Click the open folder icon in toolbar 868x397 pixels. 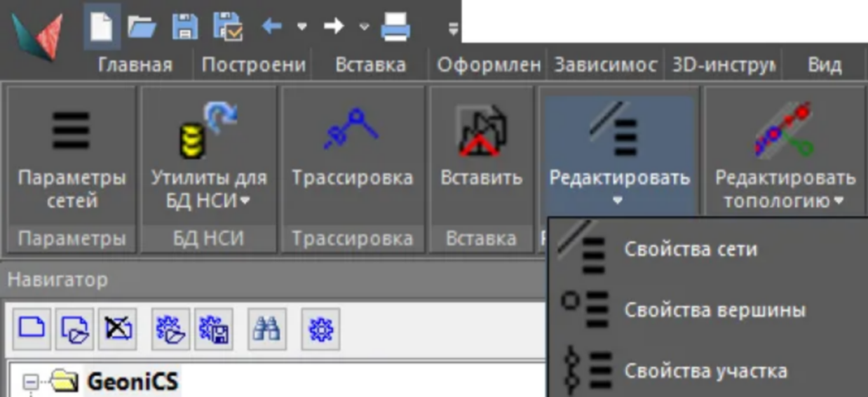pyautogui.click(x=142, y=27)
